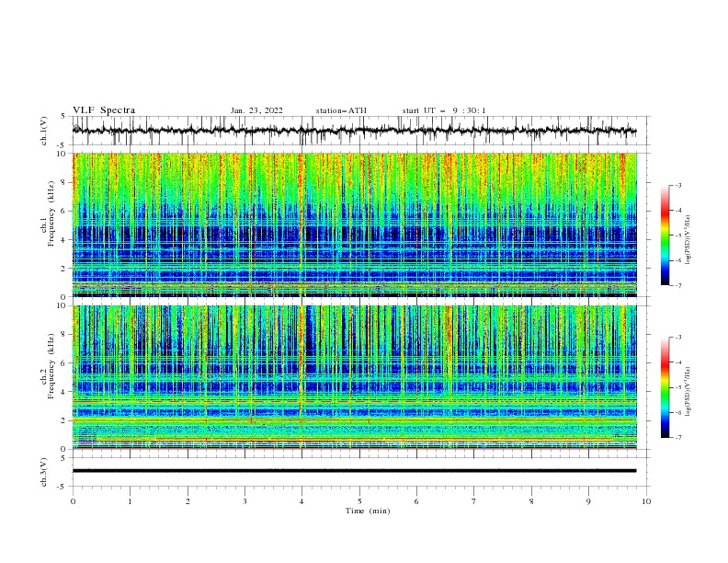Click the 'ch.1(V)' axis label
Screen dimensions: 728x563
pos(44,131)
